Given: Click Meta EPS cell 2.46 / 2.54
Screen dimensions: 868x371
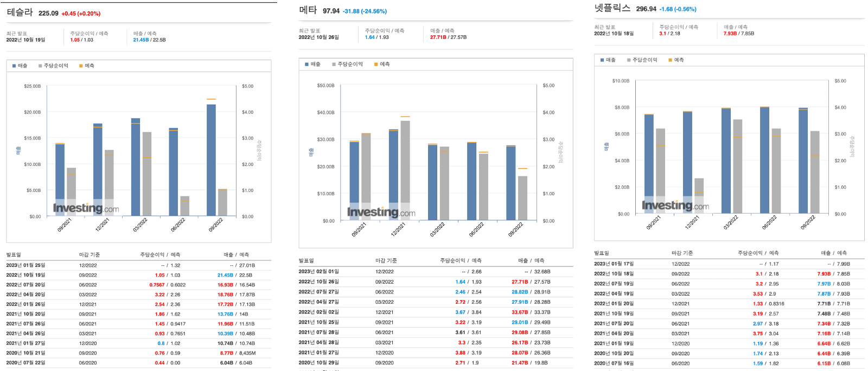Looking at the screenshot, I should point(468,292).
